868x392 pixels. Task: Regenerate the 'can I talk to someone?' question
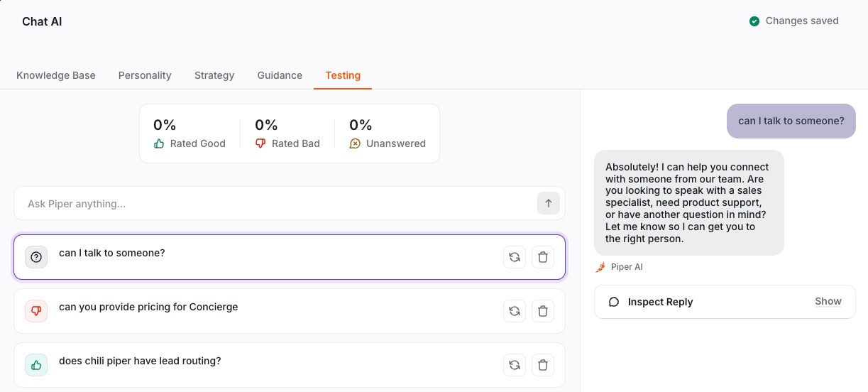point(515,257)
